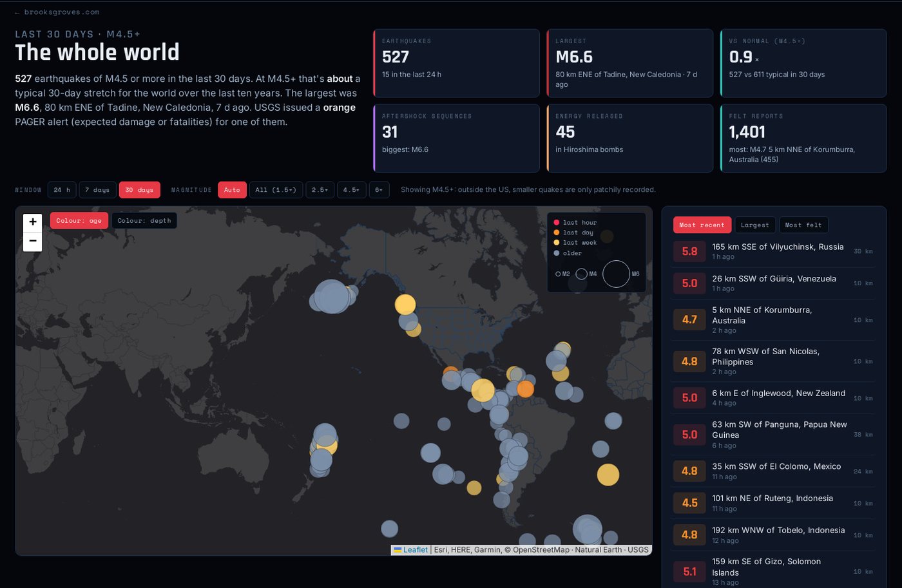Select the El Colomo, Mexico M4.8 quake
902x588 pixels.
tap(774, 471)
